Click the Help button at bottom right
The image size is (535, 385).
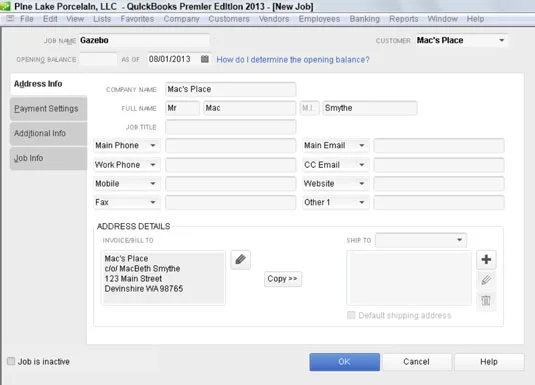click(489, 362)
